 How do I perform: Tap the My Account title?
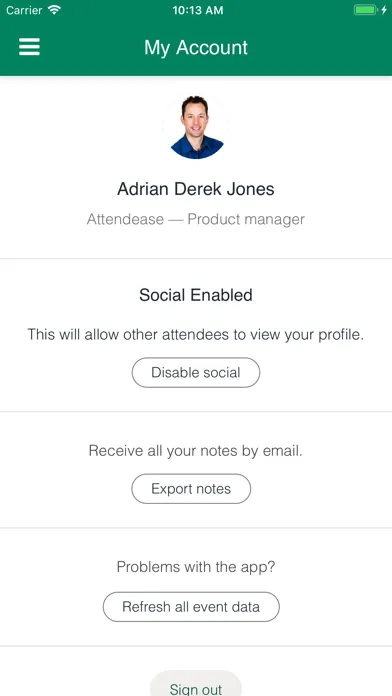196,47
